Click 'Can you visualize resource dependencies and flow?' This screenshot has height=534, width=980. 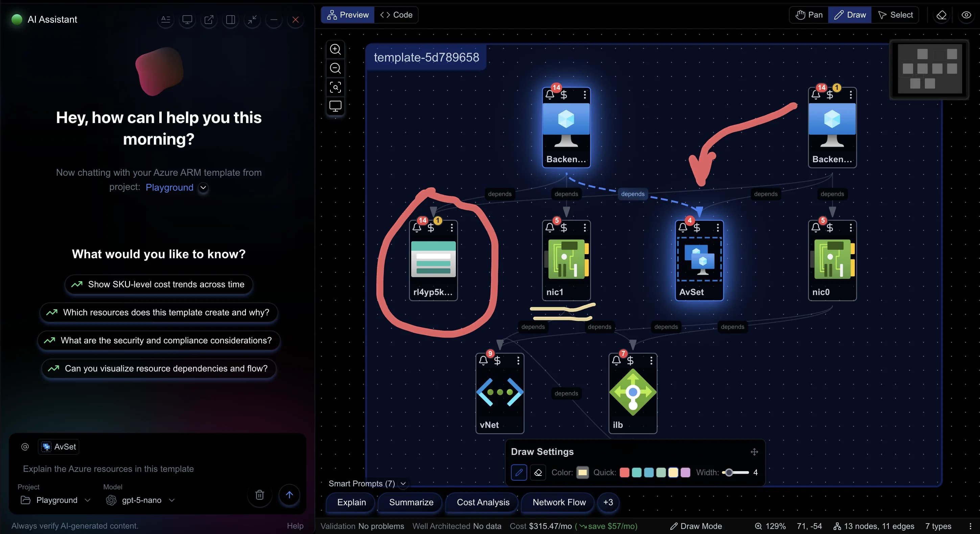159,368
